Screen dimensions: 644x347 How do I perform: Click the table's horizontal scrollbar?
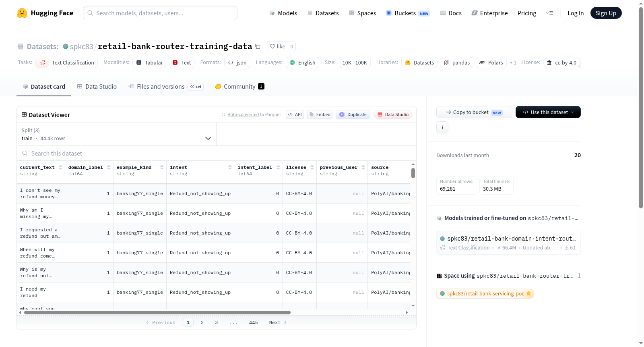tap(157, 312)
